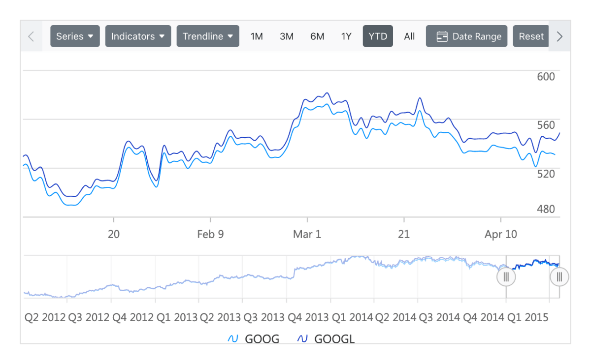This screenshot has width=591, height=364.
Task: Click the right grip handle on the range navigator
Action: click(559, 277)
